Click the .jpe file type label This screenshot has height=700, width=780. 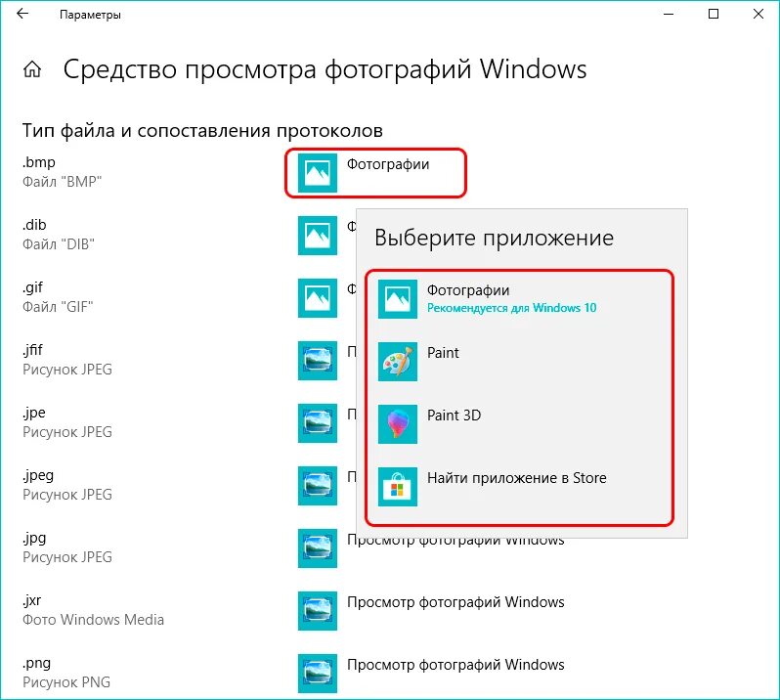(34, 413)
